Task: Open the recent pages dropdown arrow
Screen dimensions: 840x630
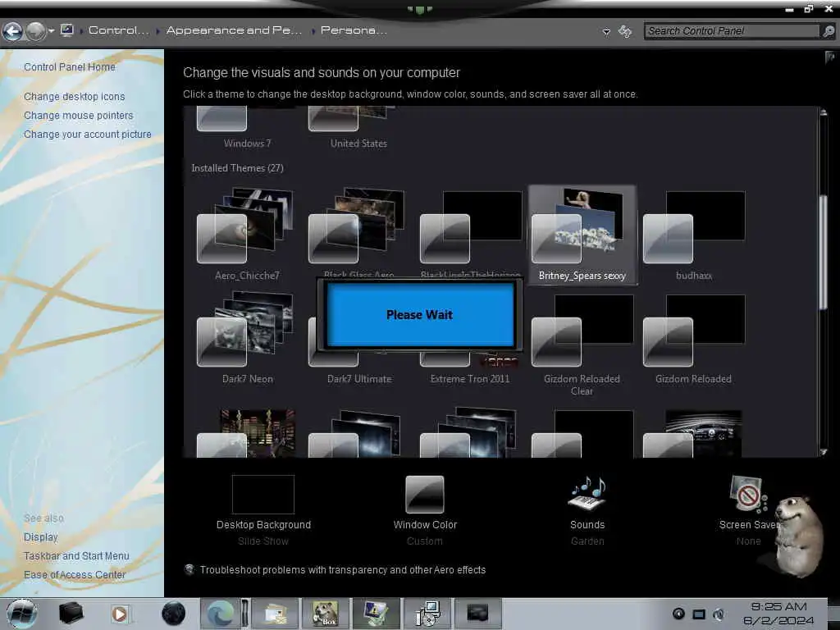Action: (52, 31)
